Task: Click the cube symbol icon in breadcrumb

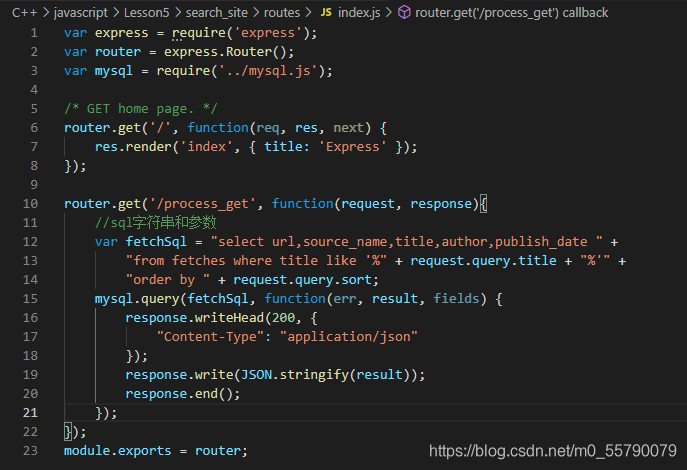Action: 404,13
